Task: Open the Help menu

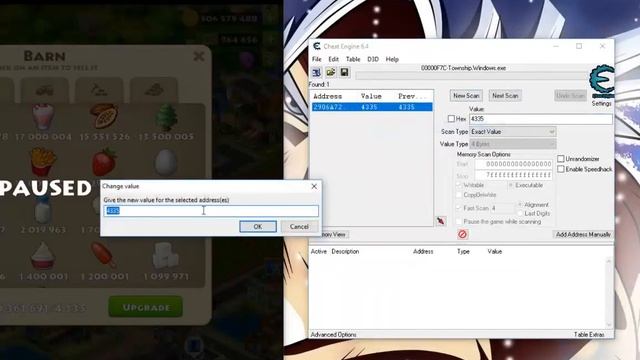Action: (x=392, y=59)
